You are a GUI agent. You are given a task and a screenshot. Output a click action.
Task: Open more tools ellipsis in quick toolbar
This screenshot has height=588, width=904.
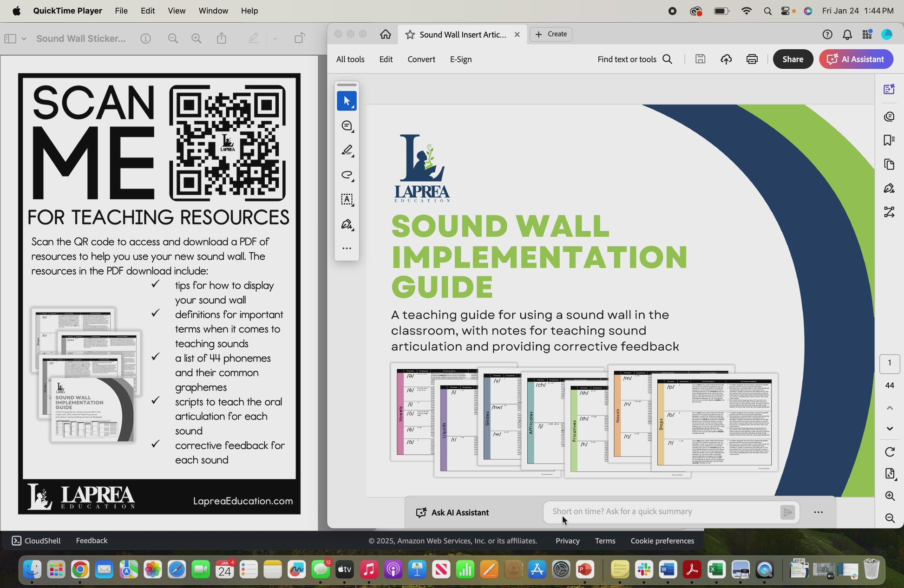tap(347, 248)
